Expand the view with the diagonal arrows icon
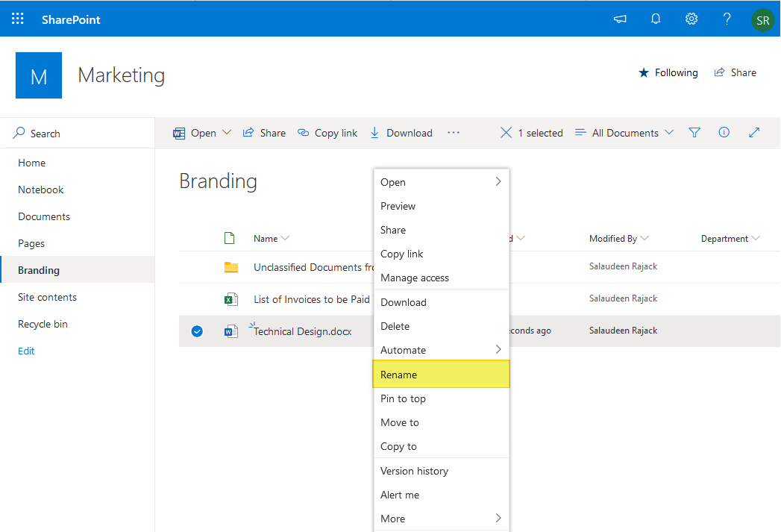 pos(753,132)
